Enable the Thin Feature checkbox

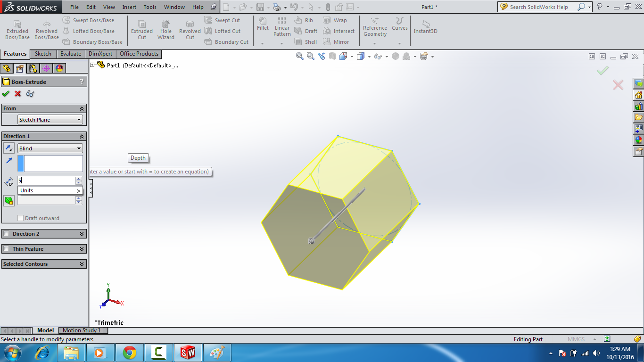point(7,248)
